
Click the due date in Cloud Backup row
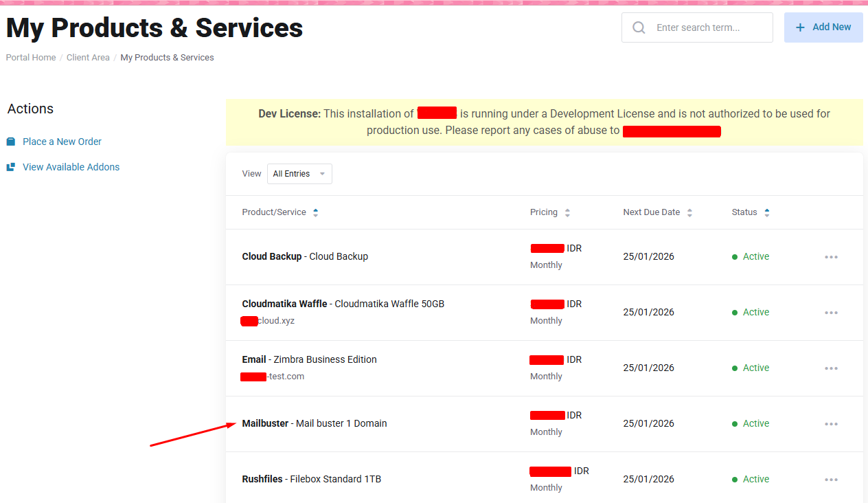pyautogui.click(x=648, y=256)
